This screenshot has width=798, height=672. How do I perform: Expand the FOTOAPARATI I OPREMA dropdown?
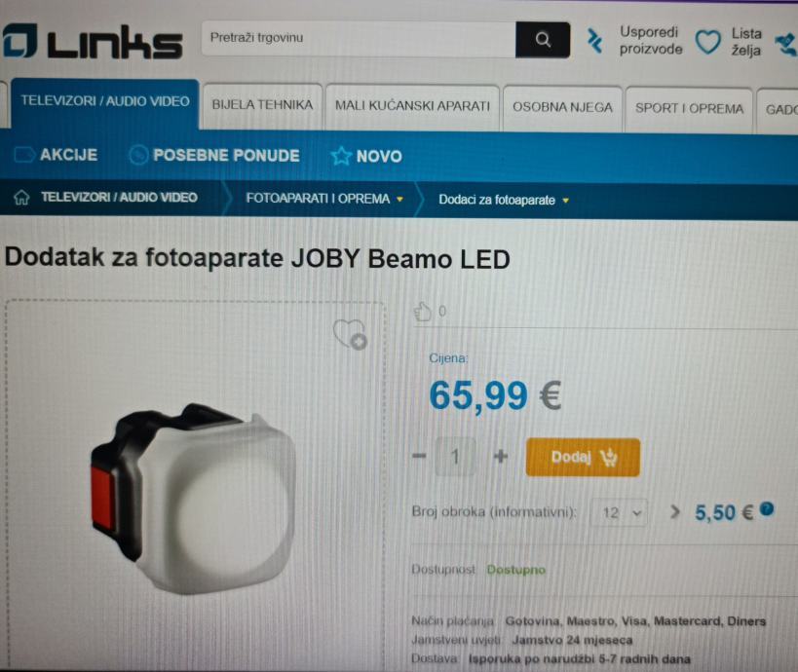point(400,199)
